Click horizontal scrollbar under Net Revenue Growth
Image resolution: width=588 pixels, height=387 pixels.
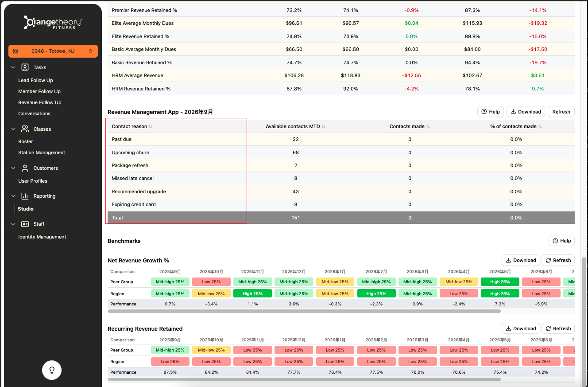point(304,311)
